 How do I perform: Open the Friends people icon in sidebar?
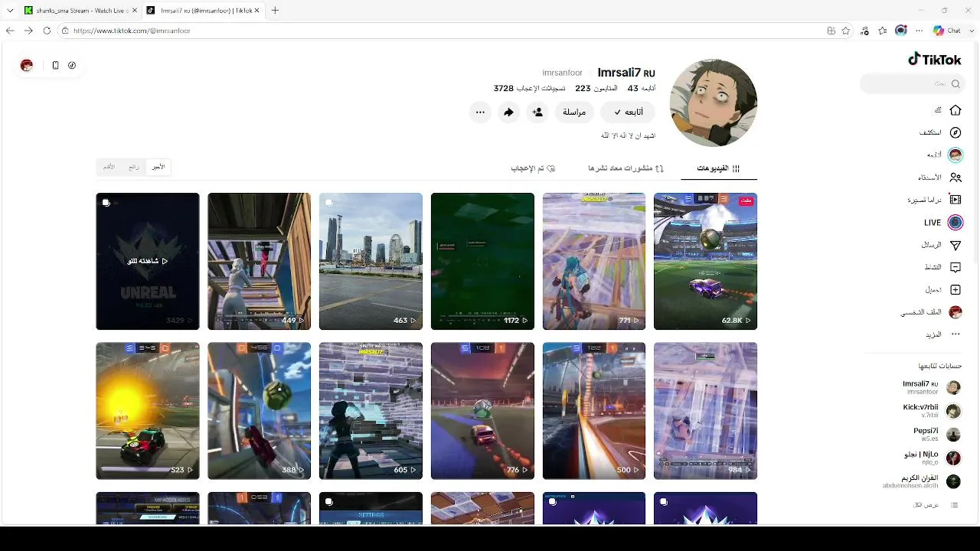click(x=955, y=178)
